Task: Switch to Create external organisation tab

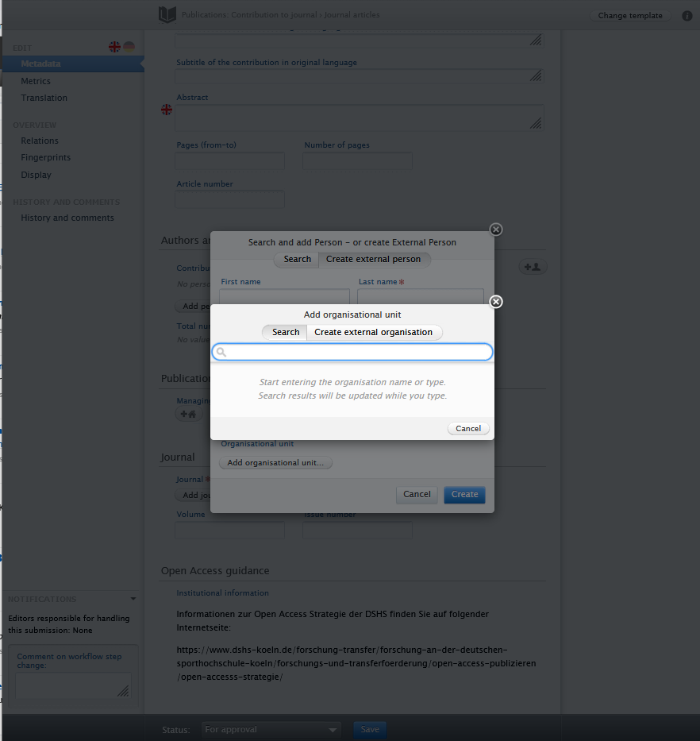Action: click(x=374, y=332)
